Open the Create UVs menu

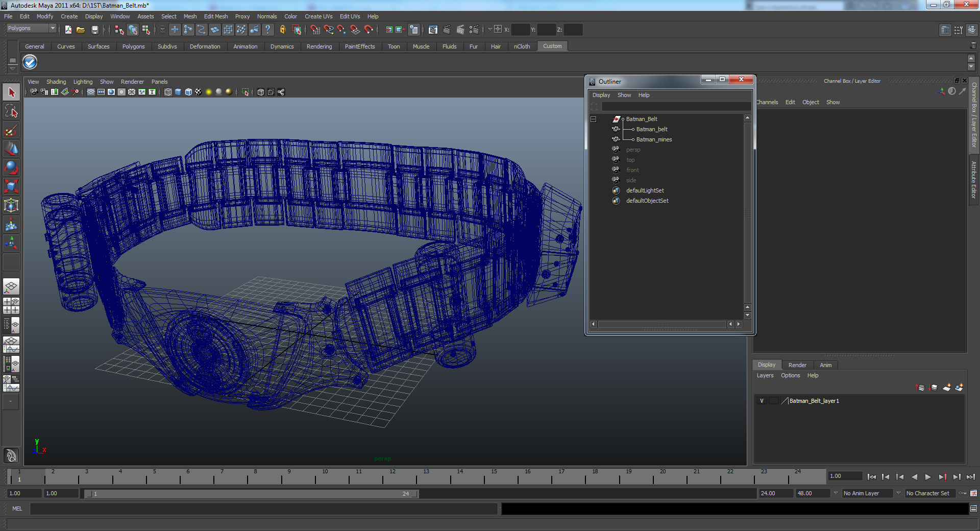[x=318, y=16]
